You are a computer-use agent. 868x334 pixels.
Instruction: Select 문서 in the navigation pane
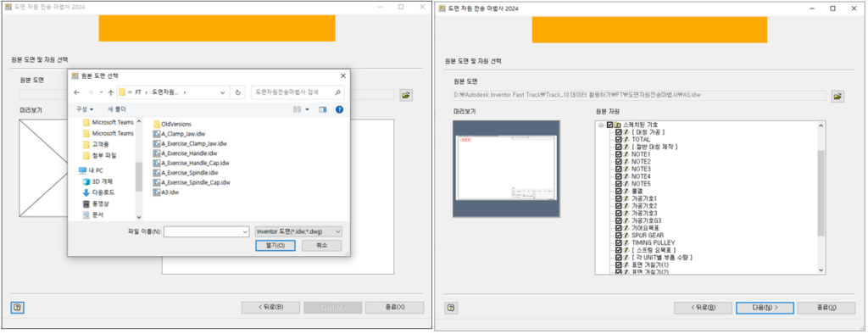[x=93, y=215]
